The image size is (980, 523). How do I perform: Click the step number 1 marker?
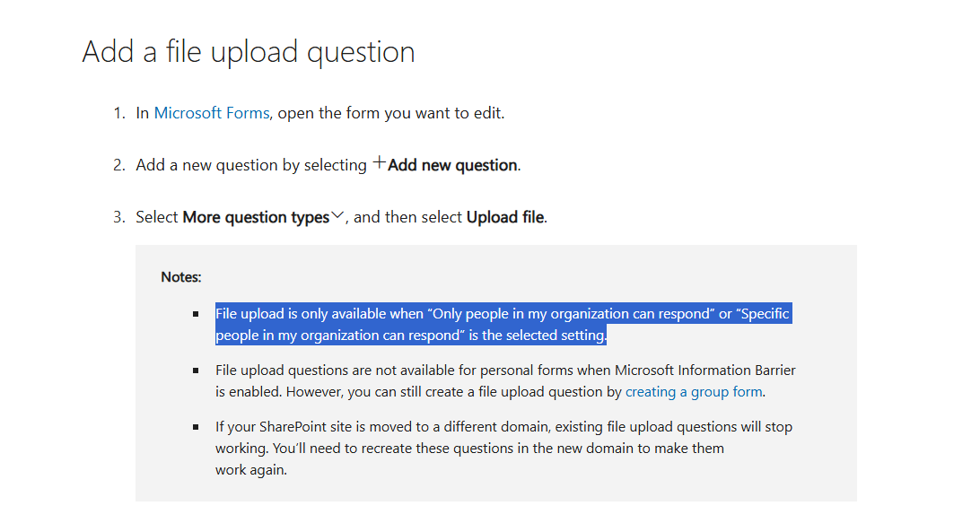coord(119,113)
